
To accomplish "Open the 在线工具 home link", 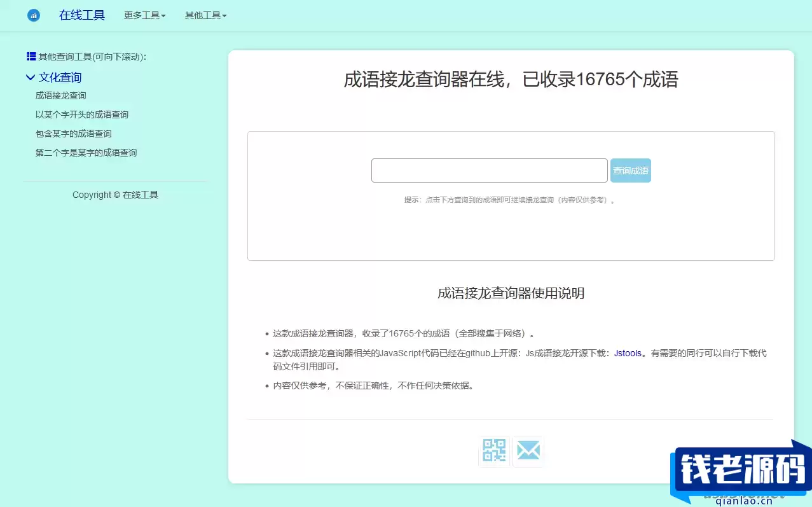I will pyautogui.click(x=82, y=15).
